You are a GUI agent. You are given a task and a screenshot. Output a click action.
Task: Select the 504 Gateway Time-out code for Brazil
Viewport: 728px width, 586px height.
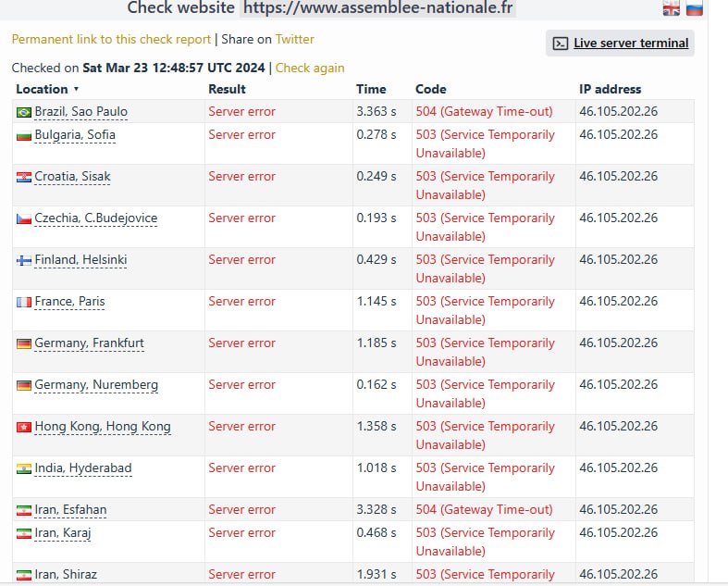point(484,111)
